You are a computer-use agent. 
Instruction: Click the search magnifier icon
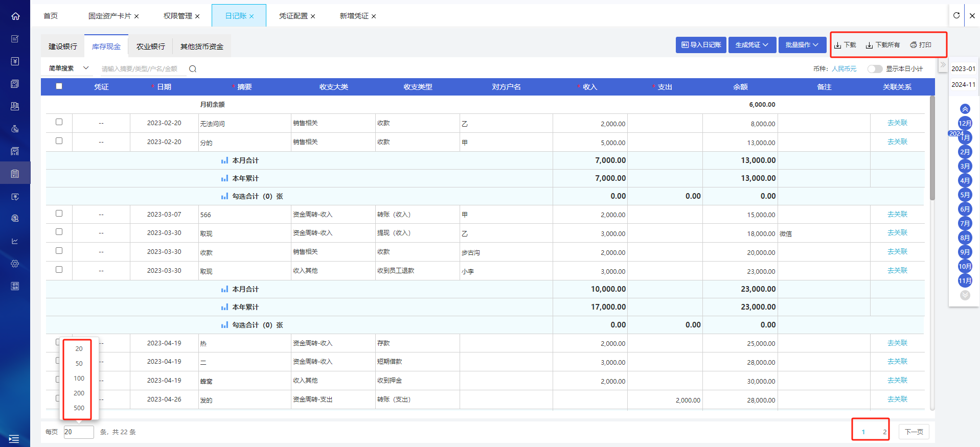coord(193,69)
